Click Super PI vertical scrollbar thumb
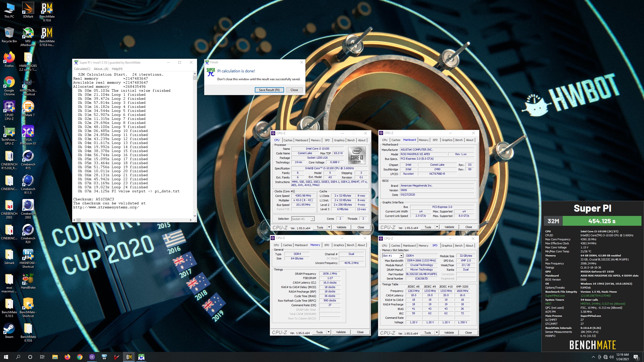This screenshot has width=644, height=362. pyautogui.click(x=195, y=78)
